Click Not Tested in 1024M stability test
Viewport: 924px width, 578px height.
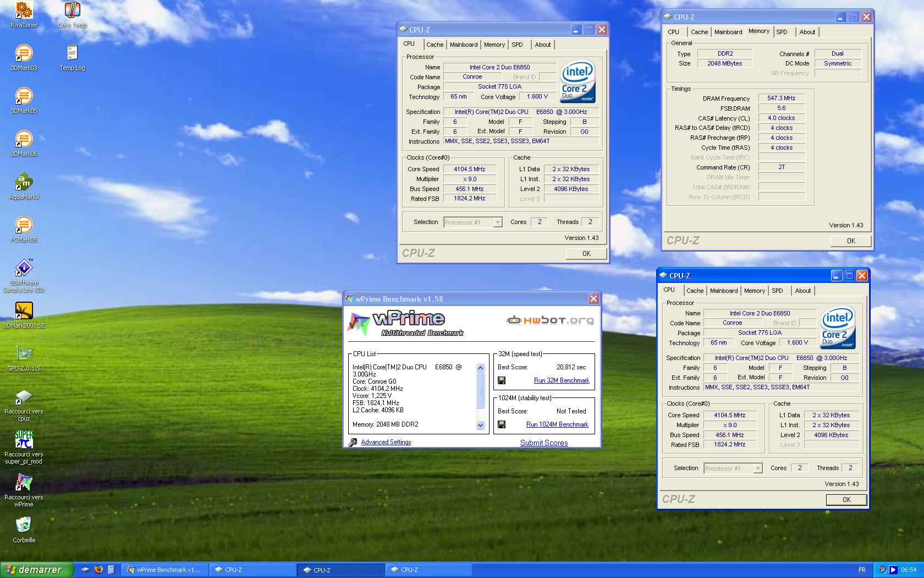[x=571, y=411]
